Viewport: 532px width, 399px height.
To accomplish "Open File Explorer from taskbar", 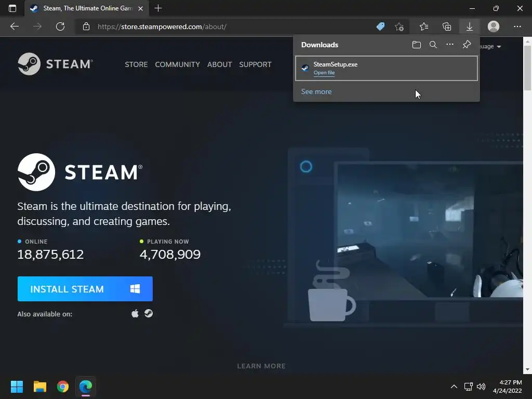I will (x=39, y=387).
